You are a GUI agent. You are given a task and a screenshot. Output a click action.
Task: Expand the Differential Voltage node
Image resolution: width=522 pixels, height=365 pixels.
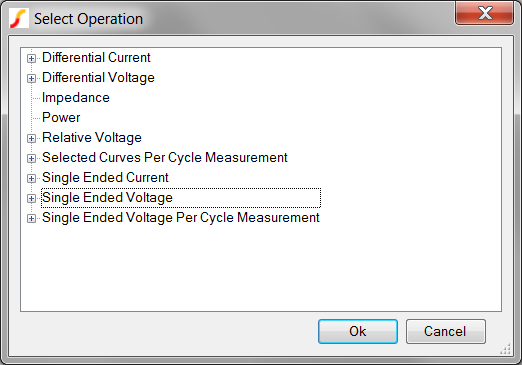pos(31,79)
